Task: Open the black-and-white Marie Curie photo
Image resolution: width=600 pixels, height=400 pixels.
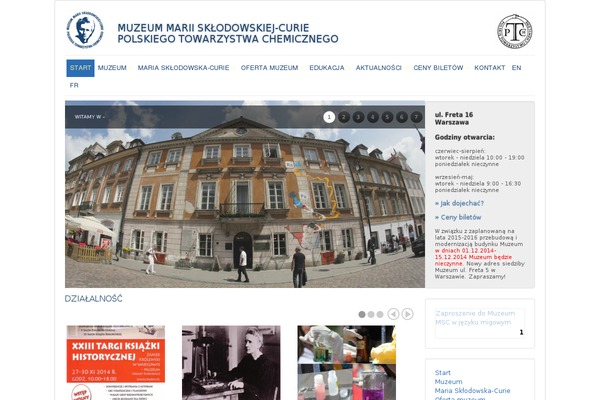Action: 231,362
